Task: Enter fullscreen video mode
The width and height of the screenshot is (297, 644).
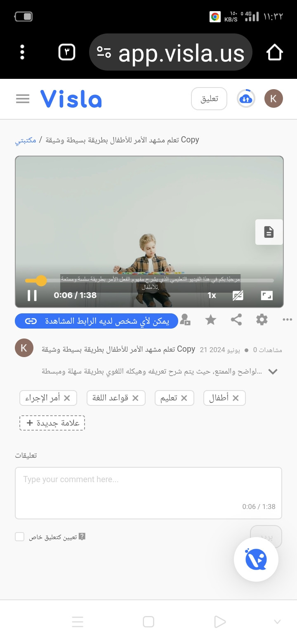Action: click(267, 295)
